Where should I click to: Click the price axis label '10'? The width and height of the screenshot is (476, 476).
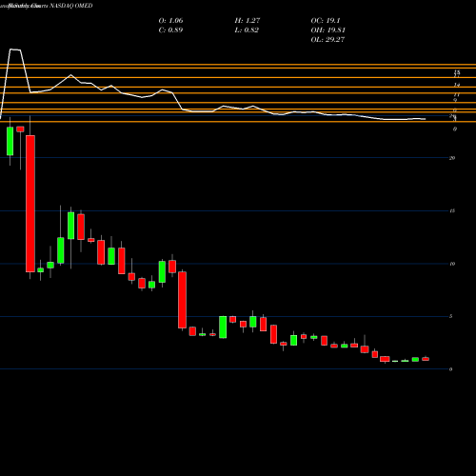(452, 264)
